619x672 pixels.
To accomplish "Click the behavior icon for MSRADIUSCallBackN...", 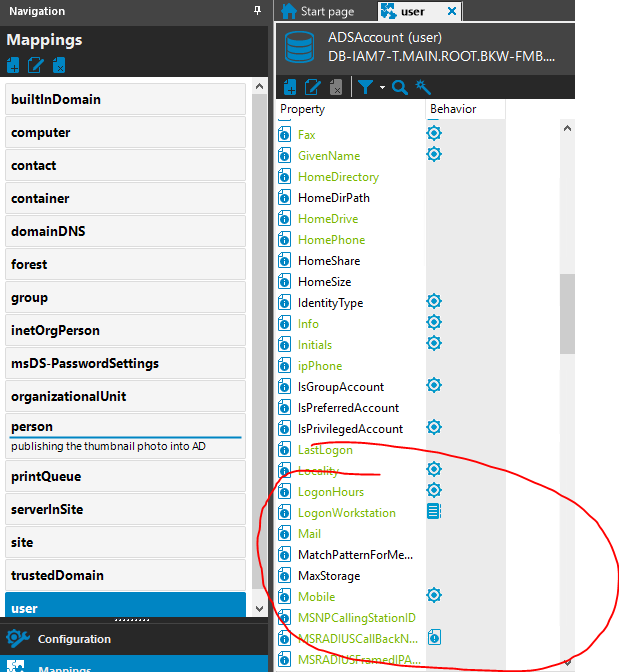I will [434, 637].
